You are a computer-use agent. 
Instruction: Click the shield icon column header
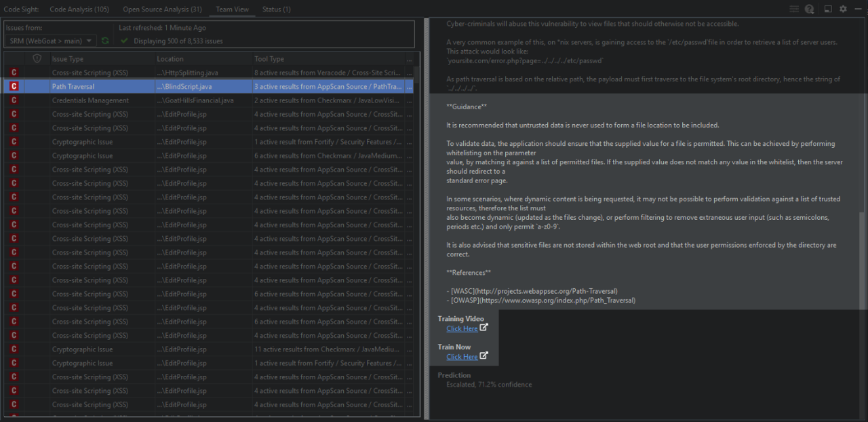[37, 59]
